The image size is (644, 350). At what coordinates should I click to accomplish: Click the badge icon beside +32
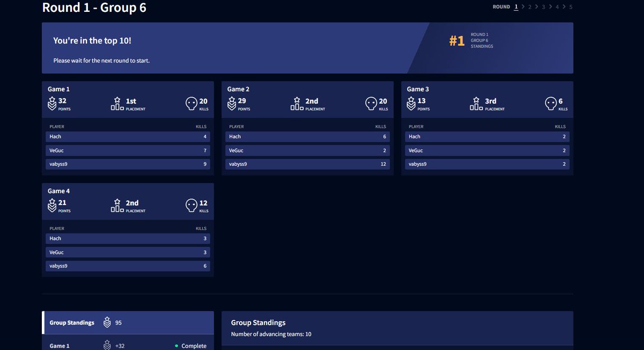point(107,346)
